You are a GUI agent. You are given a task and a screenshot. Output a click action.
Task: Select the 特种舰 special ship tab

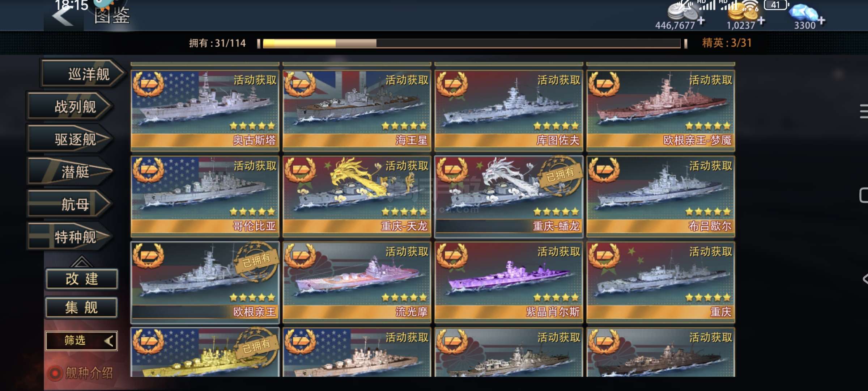71,237
